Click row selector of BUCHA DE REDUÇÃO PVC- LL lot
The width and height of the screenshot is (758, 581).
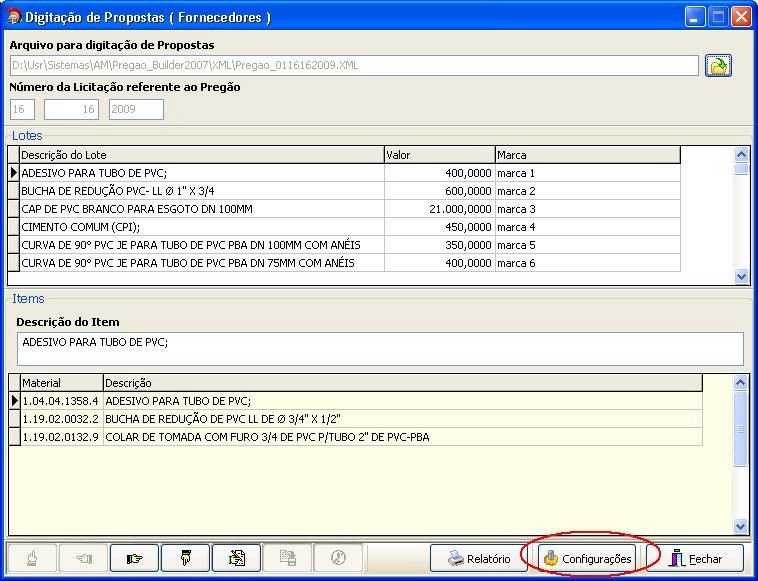14,191
